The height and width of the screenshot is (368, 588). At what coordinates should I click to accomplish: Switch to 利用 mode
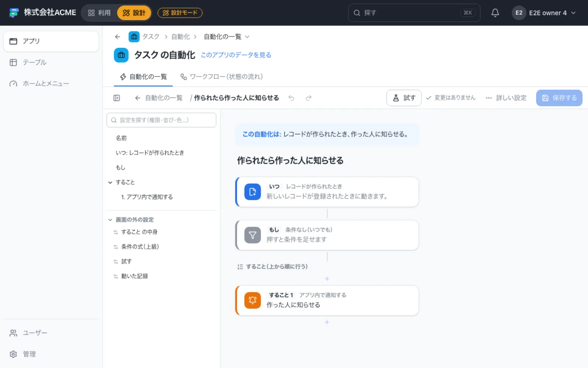(99, 13)
